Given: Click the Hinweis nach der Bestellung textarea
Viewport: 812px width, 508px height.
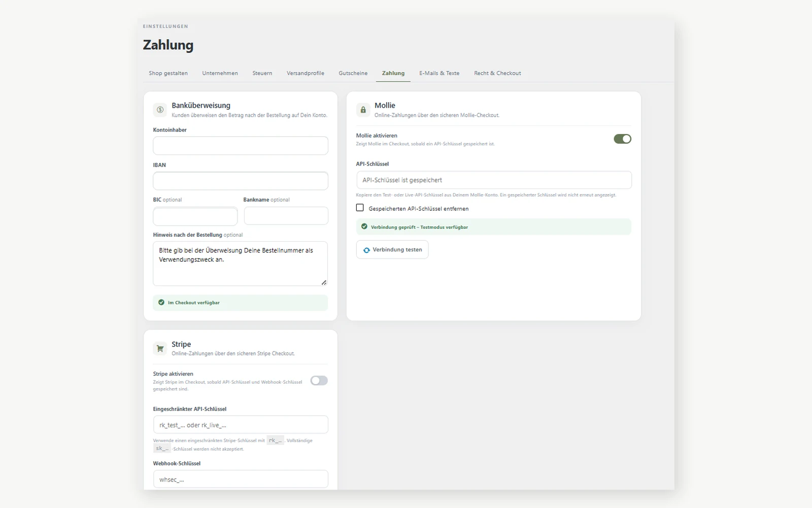Looking at the screenshot, I should pos(241,264).
